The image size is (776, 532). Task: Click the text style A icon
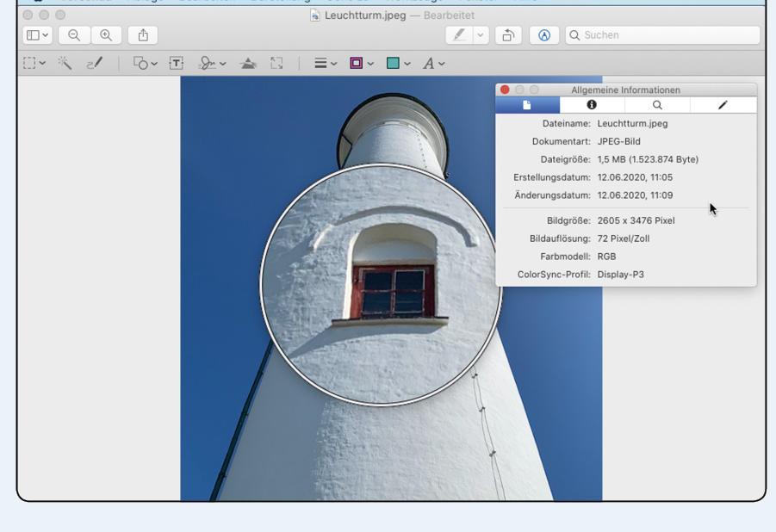429,64
